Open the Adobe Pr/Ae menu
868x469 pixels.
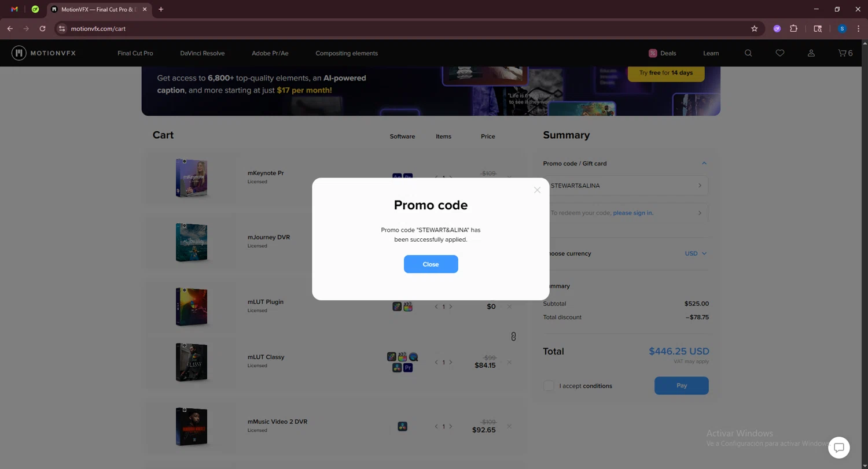[x=270, y=53]
